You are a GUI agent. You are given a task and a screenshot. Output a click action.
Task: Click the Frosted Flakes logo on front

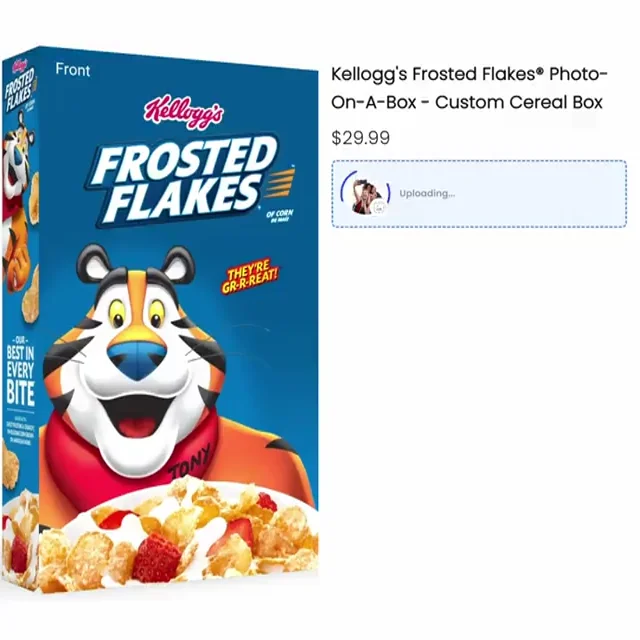[183, 180]
